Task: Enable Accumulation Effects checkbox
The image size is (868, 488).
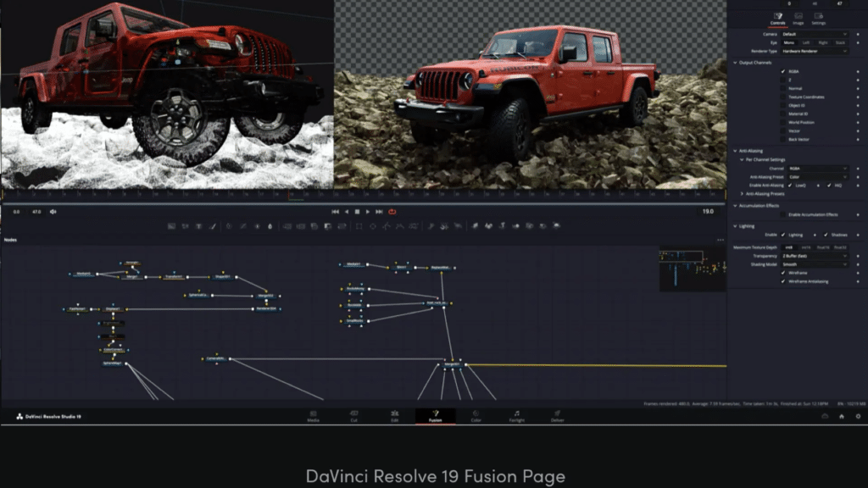Action: tap(783, 214)
